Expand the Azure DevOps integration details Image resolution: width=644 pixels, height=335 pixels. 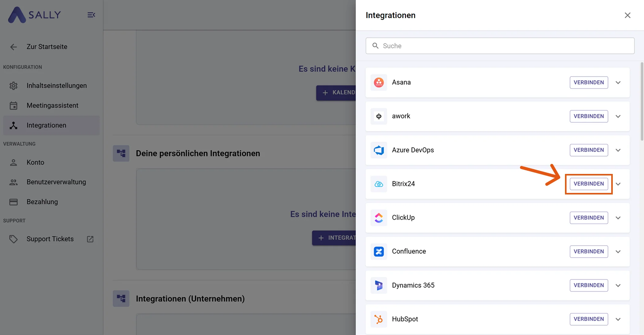(x=618, y=150)
